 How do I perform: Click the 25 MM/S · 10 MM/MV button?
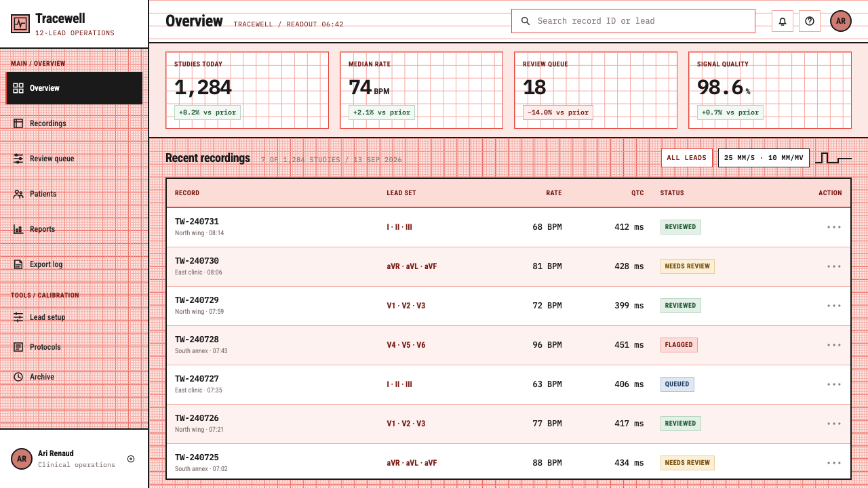pos(764,158)
